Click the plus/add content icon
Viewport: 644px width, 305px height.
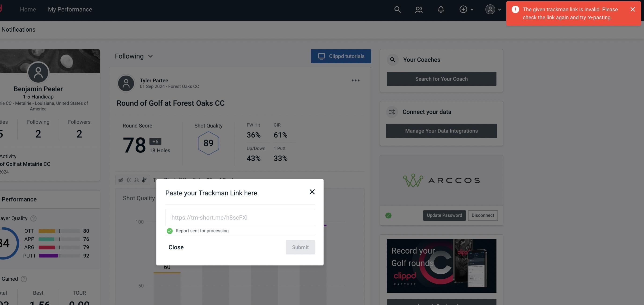463,9
